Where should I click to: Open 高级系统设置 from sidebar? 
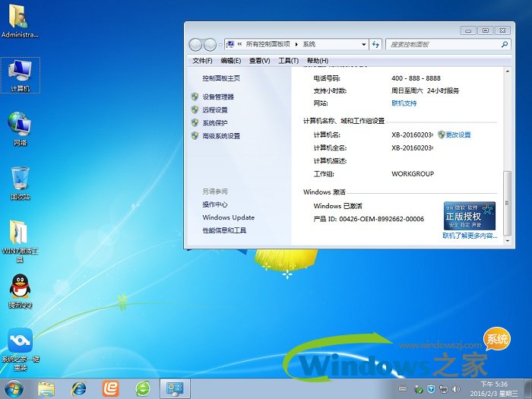pyautogui.click(x=221, y=136)
